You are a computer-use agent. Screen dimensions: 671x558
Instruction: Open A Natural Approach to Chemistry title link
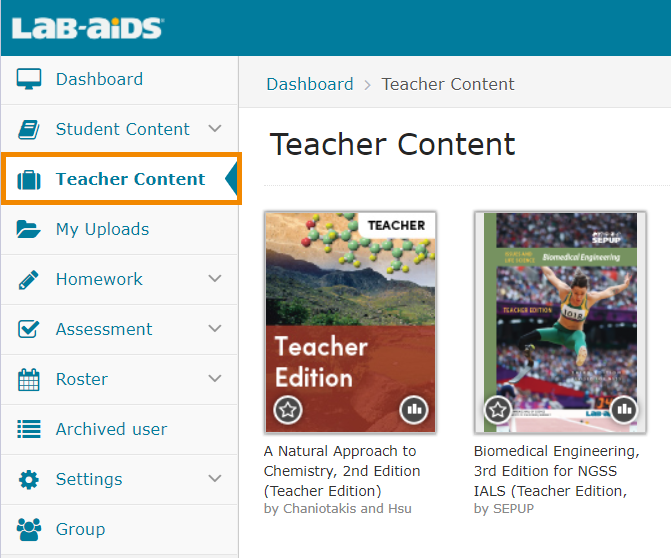click(x=341, y=470)
